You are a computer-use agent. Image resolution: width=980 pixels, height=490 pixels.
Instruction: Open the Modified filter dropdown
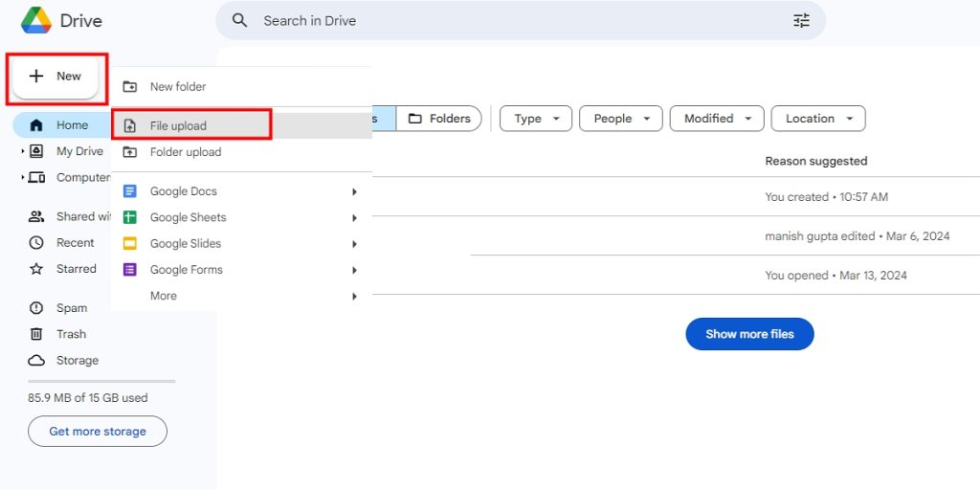click(x=717, y=119)
